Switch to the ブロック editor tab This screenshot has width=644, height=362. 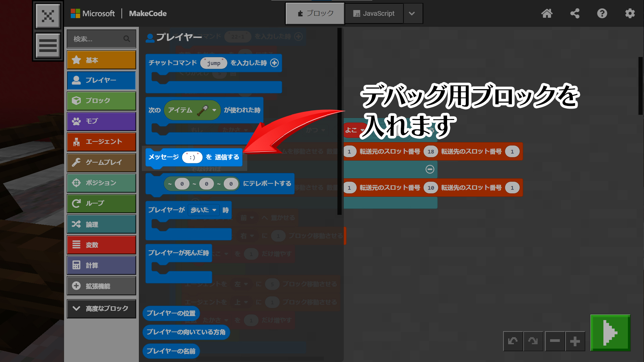(x=315, y=13)
